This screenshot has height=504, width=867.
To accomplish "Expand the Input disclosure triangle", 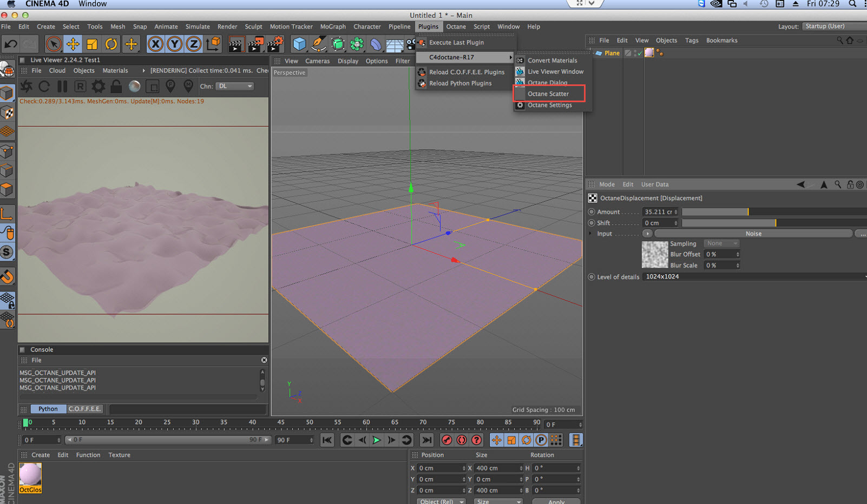I will [x=590, y=234].
